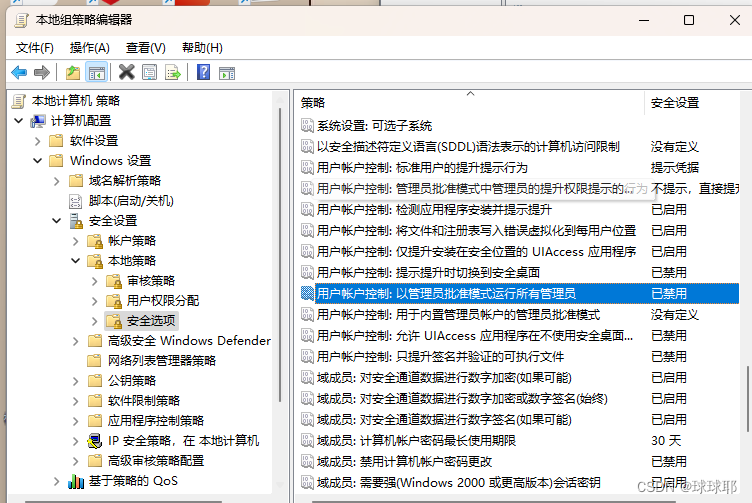Select policy 域成员: 禁用计算机帐户密码更改

(x=404, y=462)
